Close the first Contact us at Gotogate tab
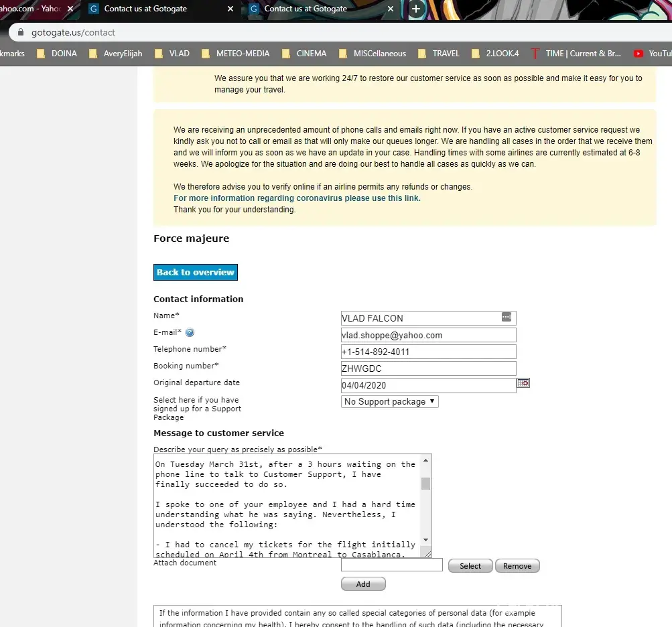672x627 pixels. point(230,9)
